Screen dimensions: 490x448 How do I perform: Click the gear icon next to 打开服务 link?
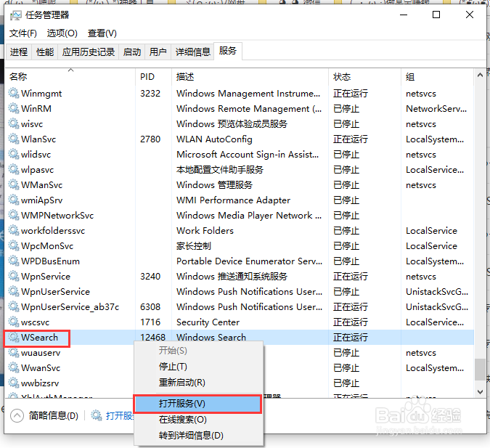[97, 415]
